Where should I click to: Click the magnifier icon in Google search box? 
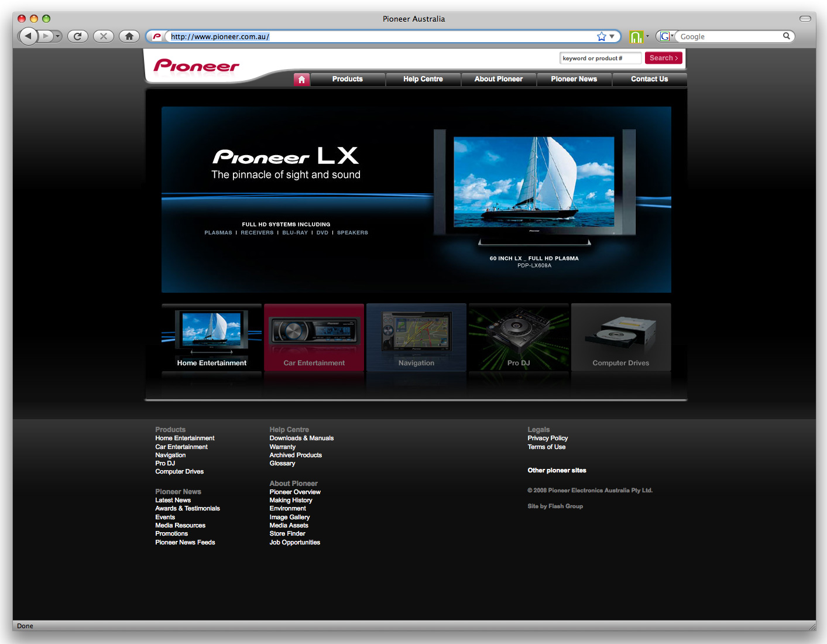pos(786,36)
